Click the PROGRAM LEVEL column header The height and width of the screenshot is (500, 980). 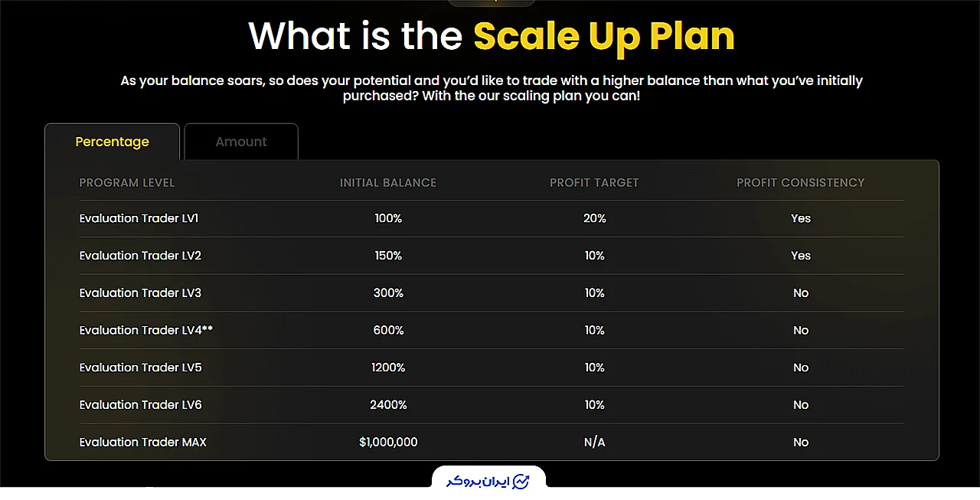coord(127,183)
